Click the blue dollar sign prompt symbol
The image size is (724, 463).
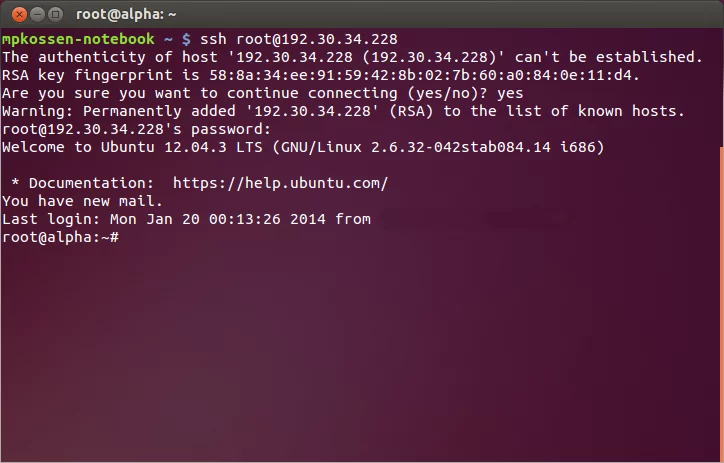(186, 40)
